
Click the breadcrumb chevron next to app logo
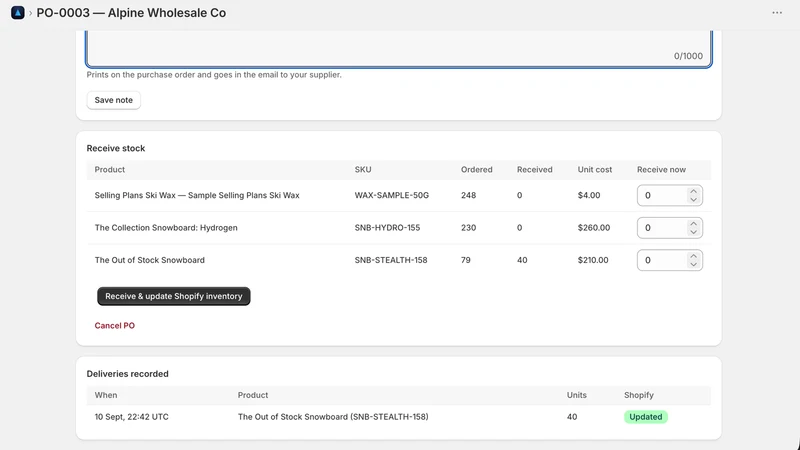[x=30, y=13]
